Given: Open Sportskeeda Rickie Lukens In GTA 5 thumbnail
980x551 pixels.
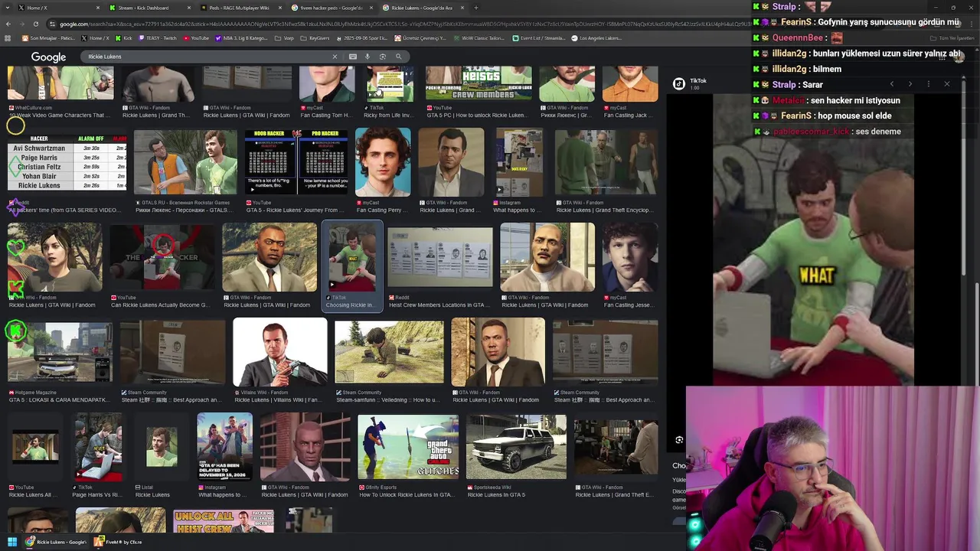Looking at the screenshot, I should 516,447.
